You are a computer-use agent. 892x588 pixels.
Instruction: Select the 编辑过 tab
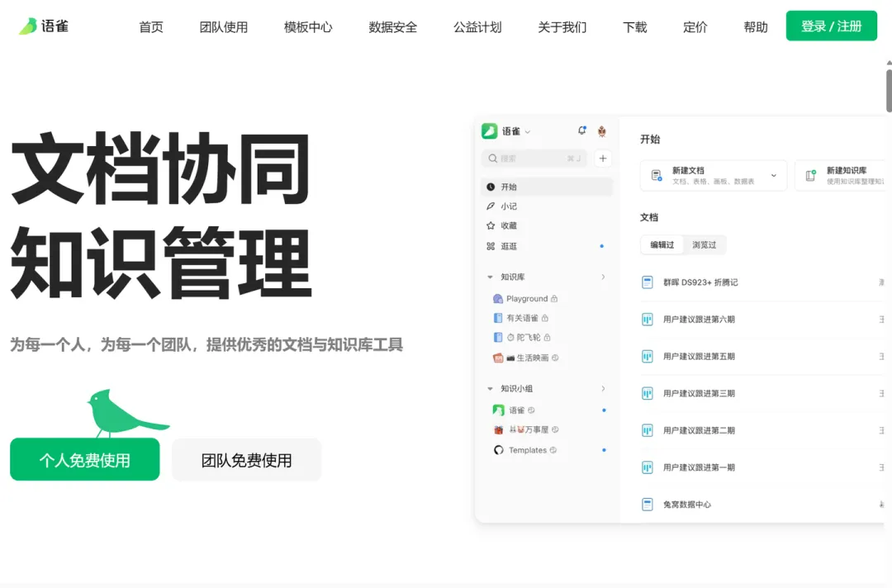pos(662,245)
